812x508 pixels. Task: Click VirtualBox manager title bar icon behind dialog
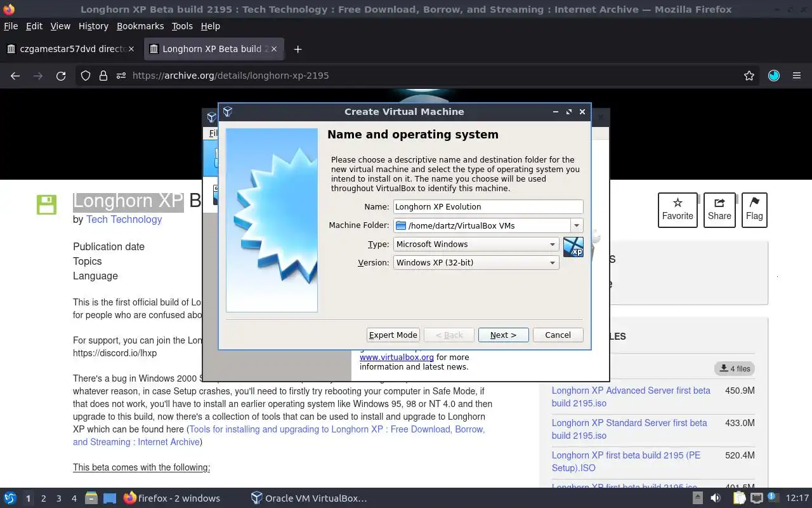(x=212, y=117)
